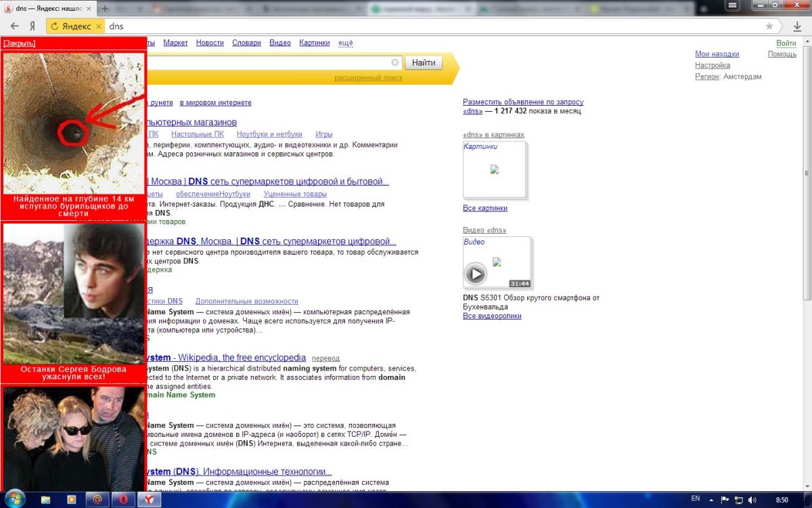Open Wikipedia free encyclopedia result

[x=227, y=358]
